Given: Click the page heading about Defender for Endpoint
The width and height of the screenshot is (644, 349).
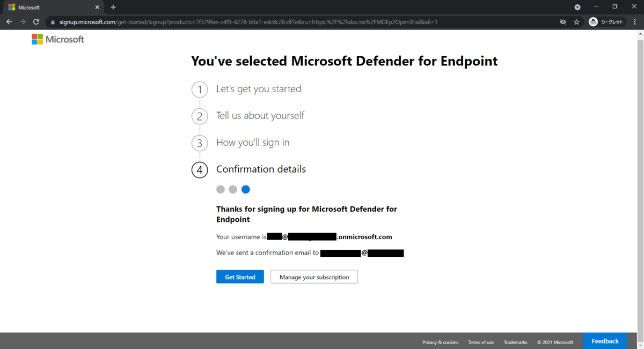Looking at the screenshot, I should pyautogui.click(x=345, y=61).
